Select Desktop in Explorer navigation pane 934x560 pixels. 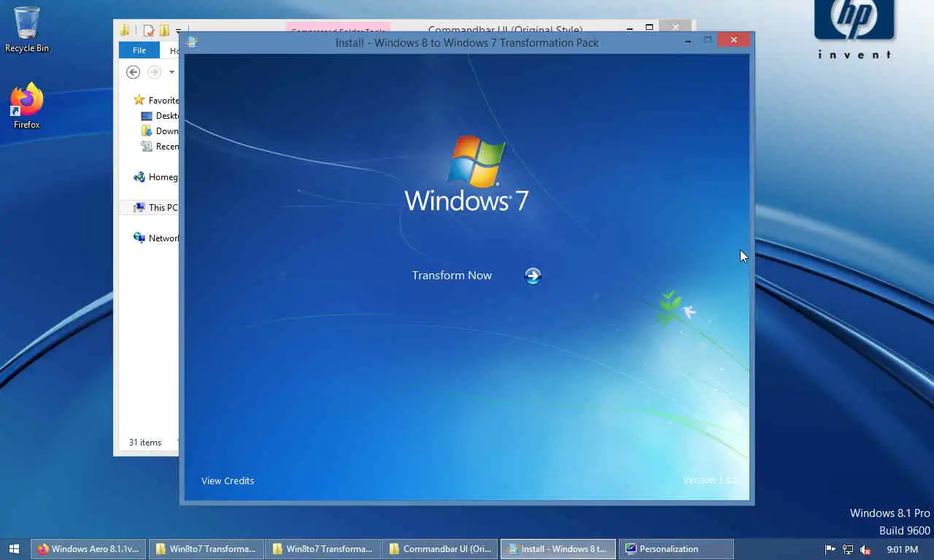tap(160, 116)
